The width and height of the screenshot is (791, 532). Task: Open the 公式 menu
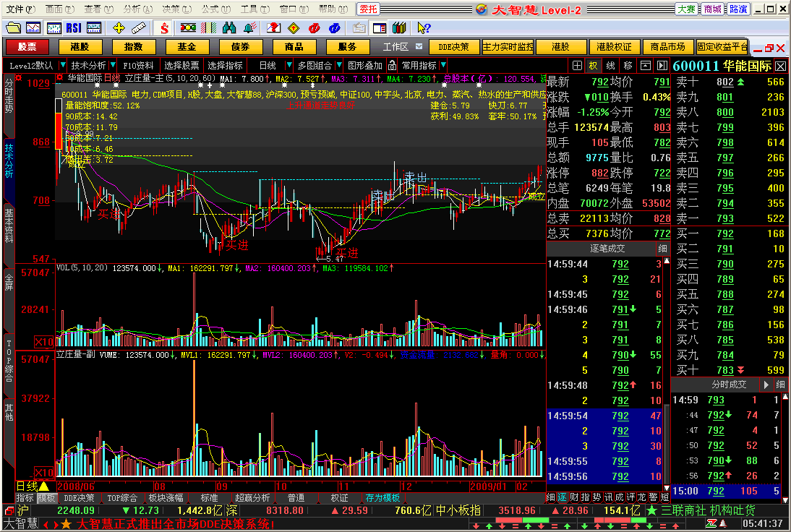(x=216, y=9)
